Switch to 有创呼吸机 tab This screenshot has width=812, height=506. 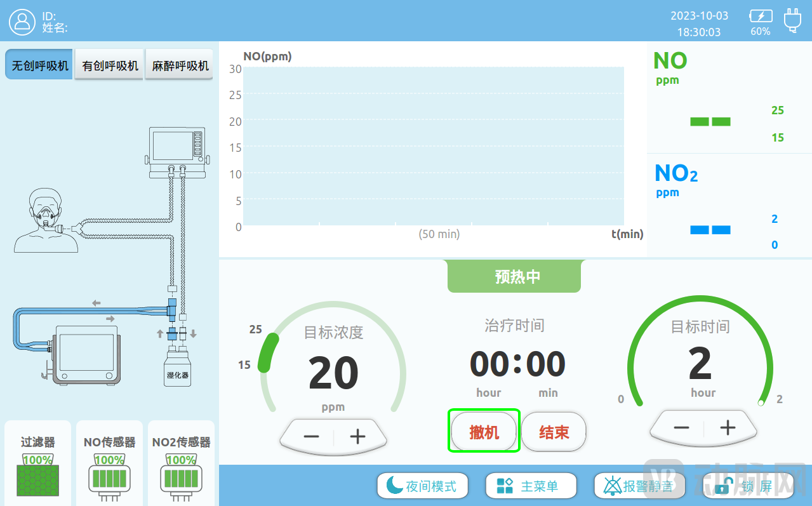(x=110, y=65)
